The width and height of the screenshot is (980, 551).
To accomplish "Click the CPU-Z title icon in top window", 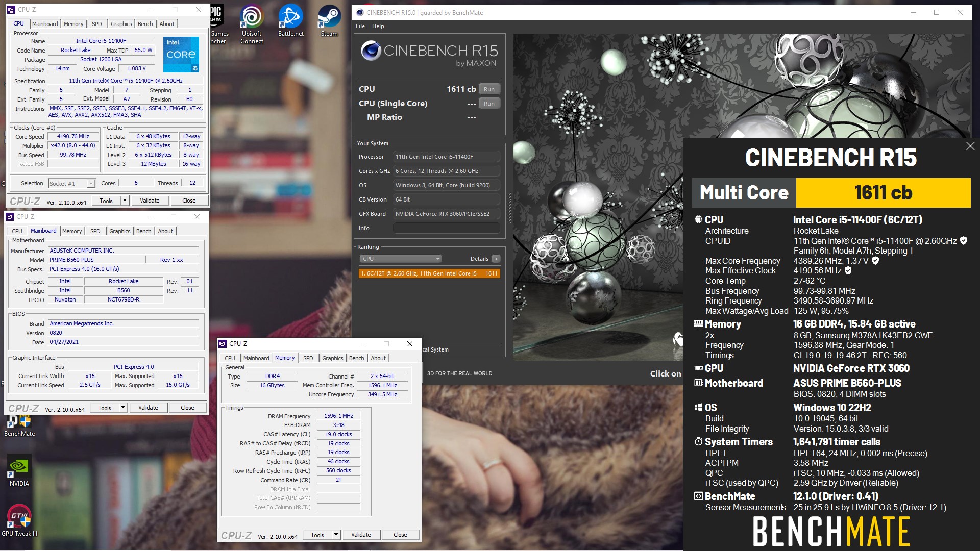I will pyautogui.click(x=11, y=9).
